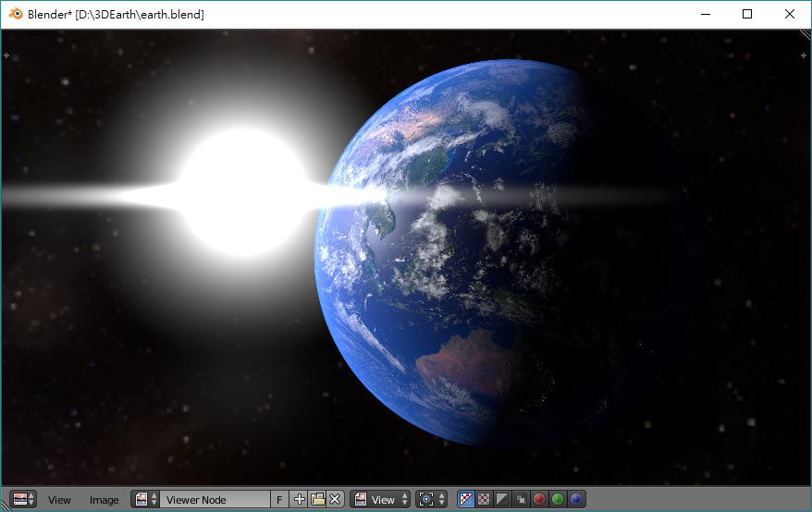812x512 pixels.
Task: Switch to Z-buffer display
Action: 521,500
